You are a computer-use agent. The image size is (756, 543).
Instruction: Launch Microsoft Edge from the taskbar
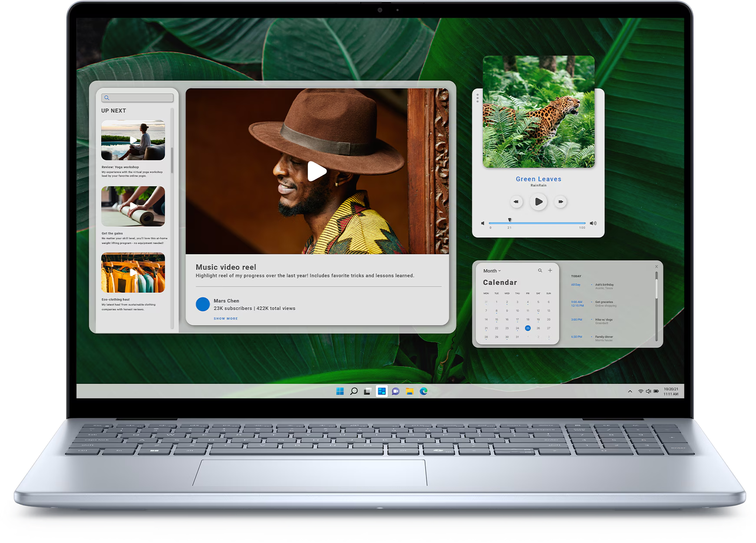tap(423, 391)
